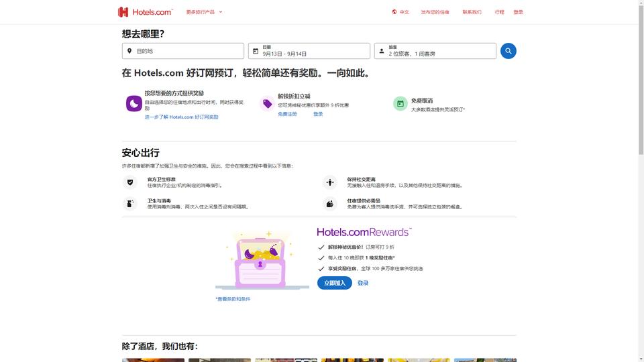Click the 立即加入 button
Screen dimensions: 644x362
tap(334, 283)
